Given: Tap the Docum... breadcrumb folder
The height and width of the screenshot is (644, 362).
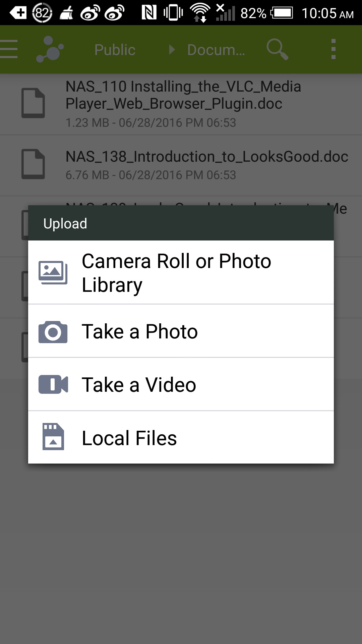Looking at the screenshot, I should [216, 50].
